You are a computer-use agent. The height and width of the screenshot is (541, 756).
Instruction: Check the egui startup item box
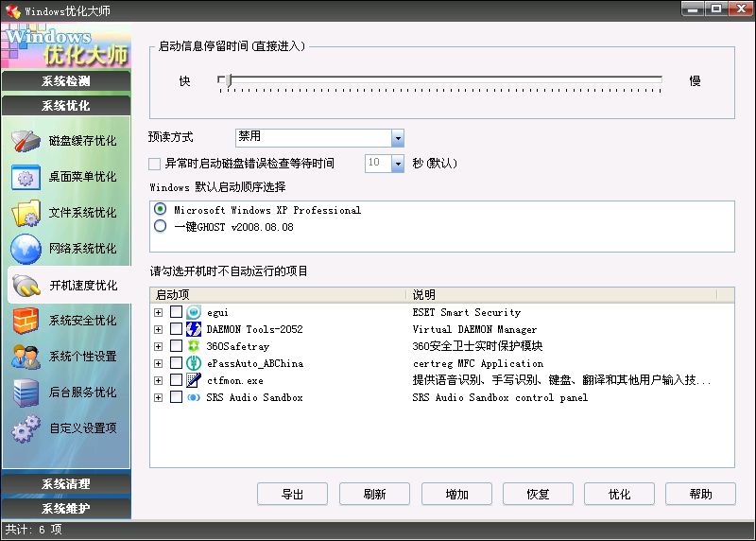[x=176, y=312]
